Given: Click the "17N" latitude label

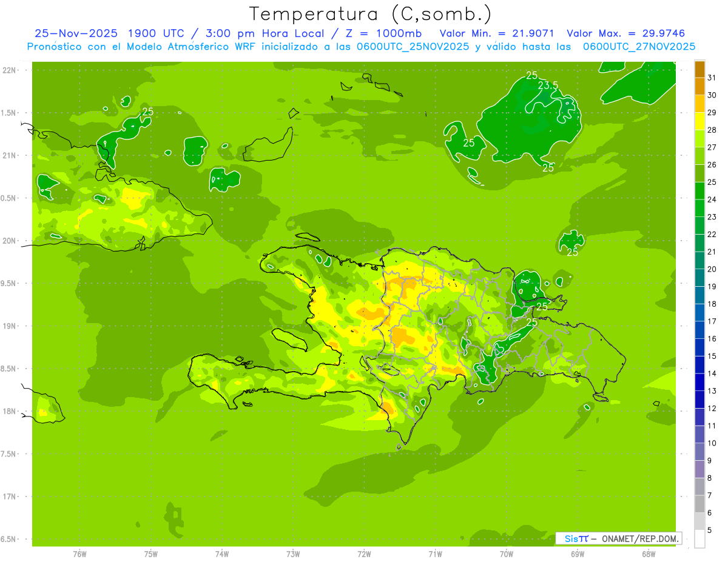Looking at the screenshot, I should 10,497.
